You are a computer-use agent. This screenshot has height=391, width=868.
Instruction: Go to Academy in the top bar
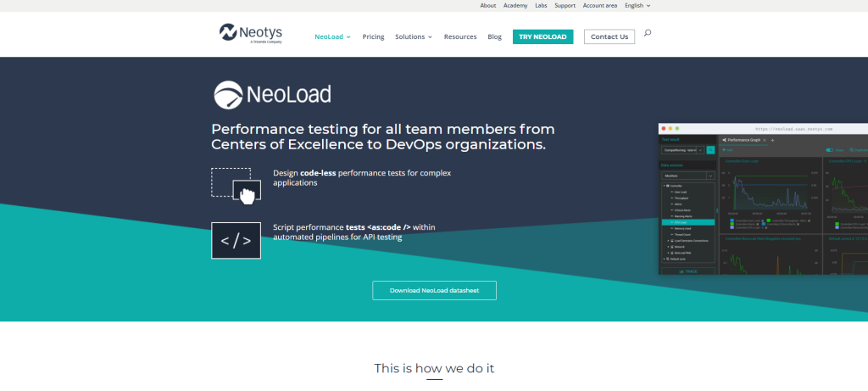click(515, 6)
